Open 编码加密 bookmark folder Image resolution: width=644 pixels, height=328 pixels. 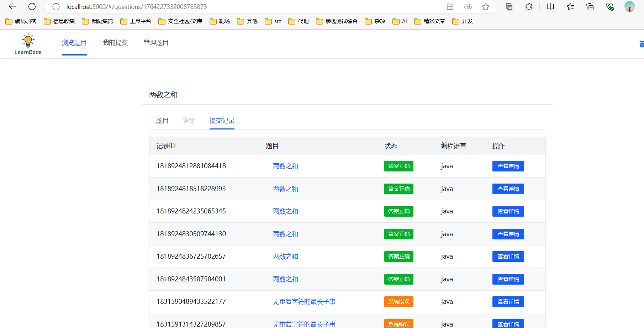[21, 21]
